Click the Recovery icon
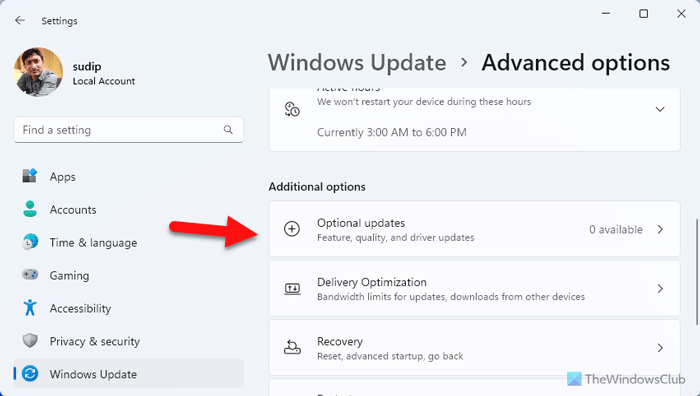This screenshot has height=396, width=700. pyautogui.click(x=292, y=347)
